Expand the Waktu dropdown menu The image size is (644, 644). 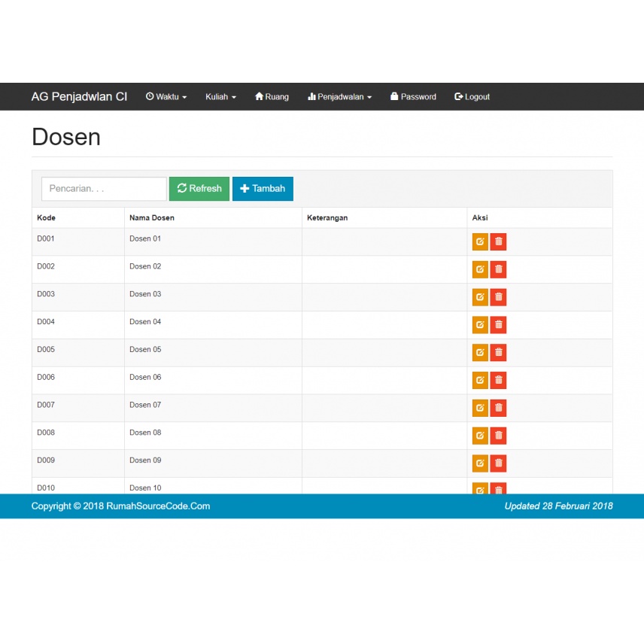pos(166,97)
